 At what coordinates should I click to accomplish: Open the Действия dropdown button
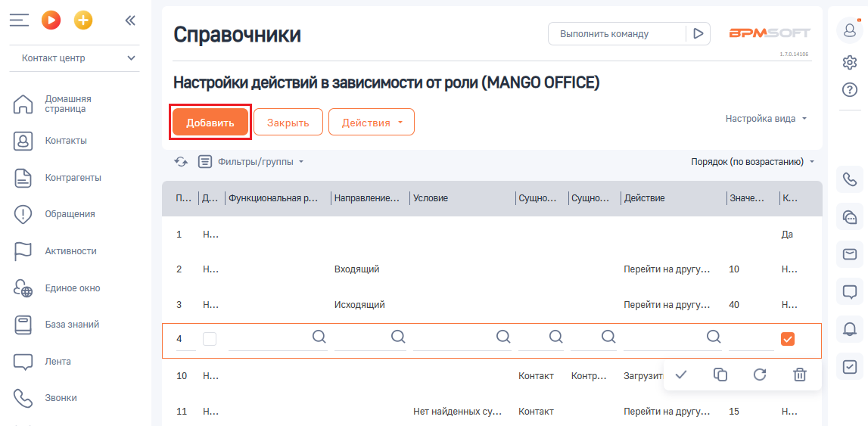pos(372,123)
